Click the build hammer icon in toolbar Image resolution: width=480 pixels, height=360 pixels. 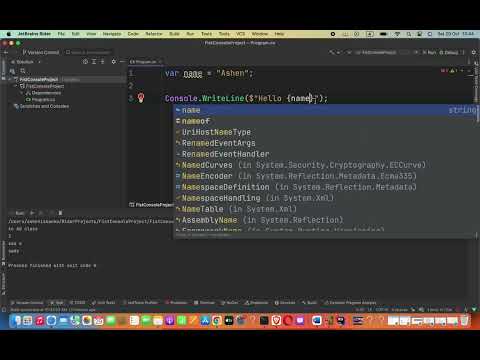coord(332,52)
